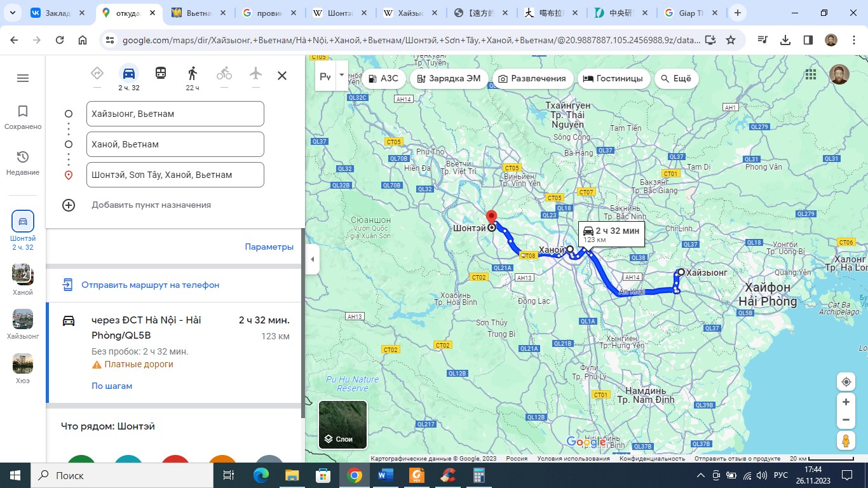
Task: Select walking travel mode icon
Action: coord(193,74)
